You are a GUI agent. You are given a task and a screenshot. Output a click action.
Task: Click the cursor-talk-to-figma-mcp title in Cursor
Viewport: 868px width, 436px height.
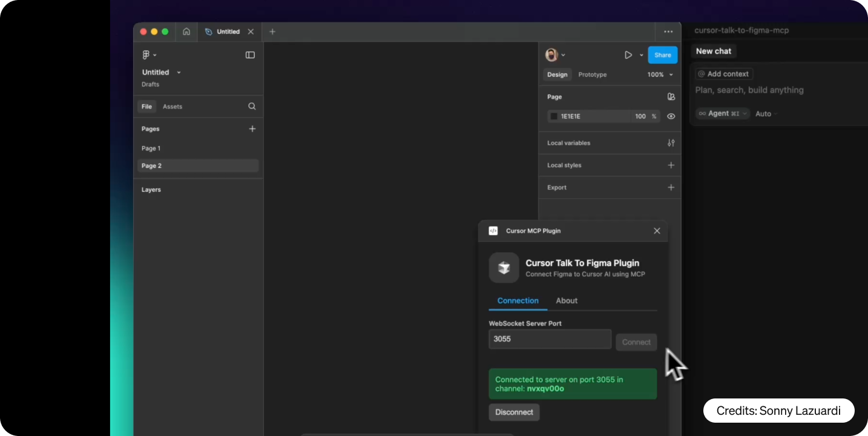[741, 30]
